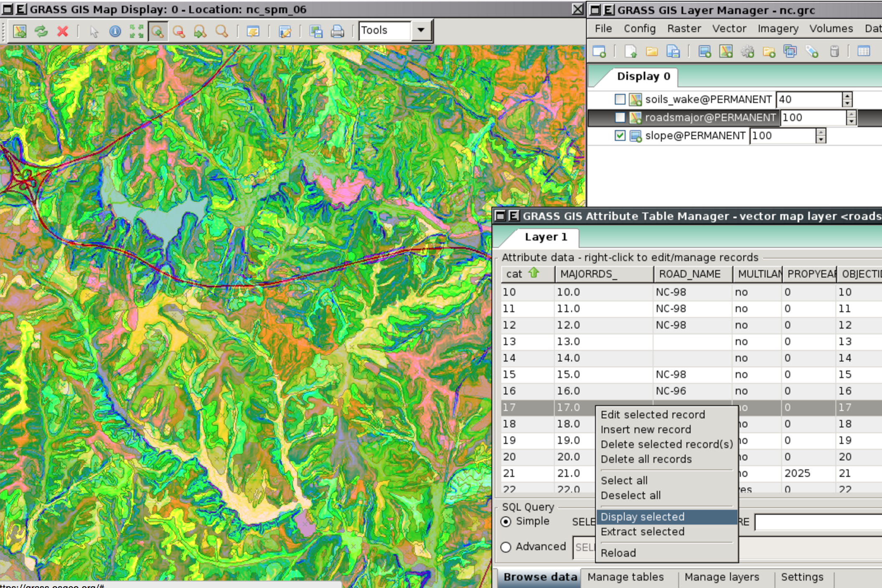882x588 pixels.
Task: Choose Extract selected from context menu
Action: 667,532
